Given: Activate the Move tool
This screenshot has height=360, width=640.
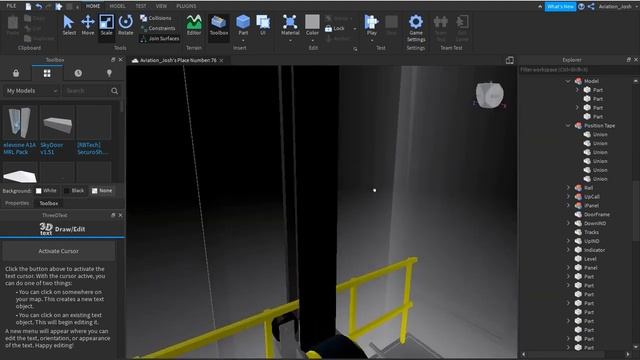Looking at the screenshot, I should click(x=87, y=25).
